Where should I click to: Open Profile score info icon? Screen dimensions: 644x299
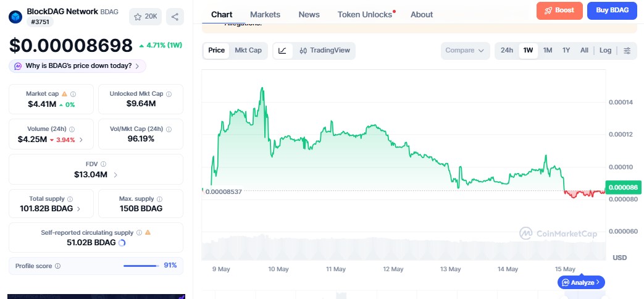coord(57,266)
